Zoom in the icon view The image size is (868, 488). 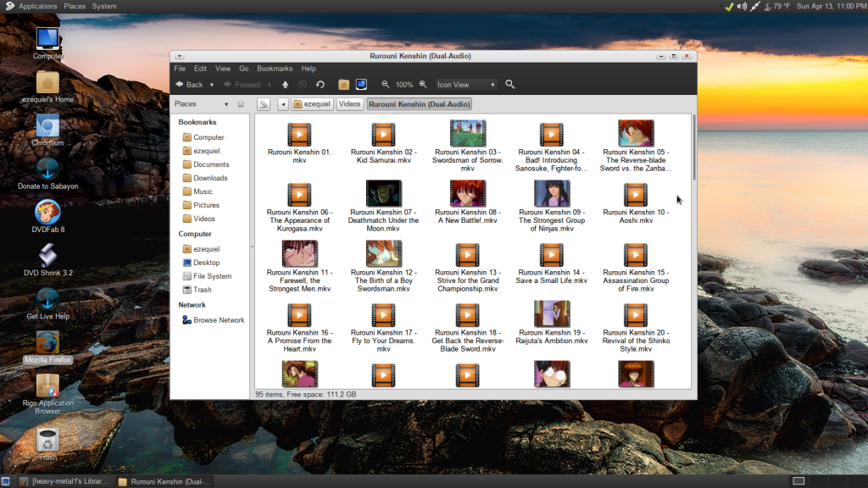[423, 85]
